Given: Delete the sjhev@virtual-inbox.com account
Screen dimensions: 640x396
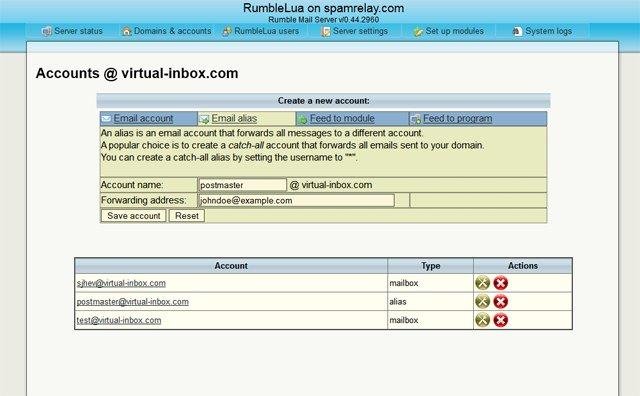Looking at the screenshot, I should (x=500, y=283).
